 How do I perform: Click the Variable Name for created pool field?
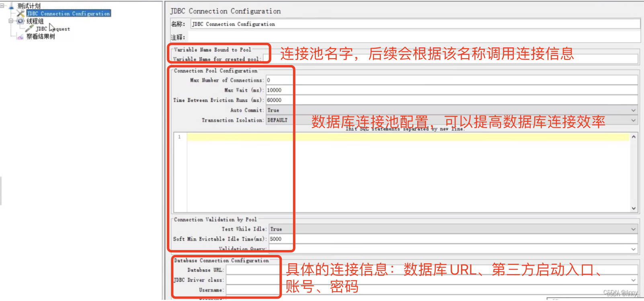450,59
